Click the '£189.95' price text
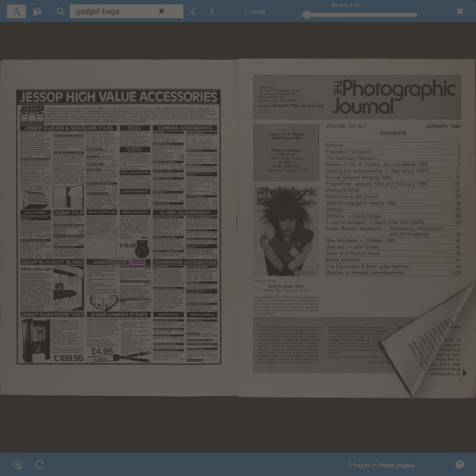Viewport: 476px width, 476px height. [69, 358]
